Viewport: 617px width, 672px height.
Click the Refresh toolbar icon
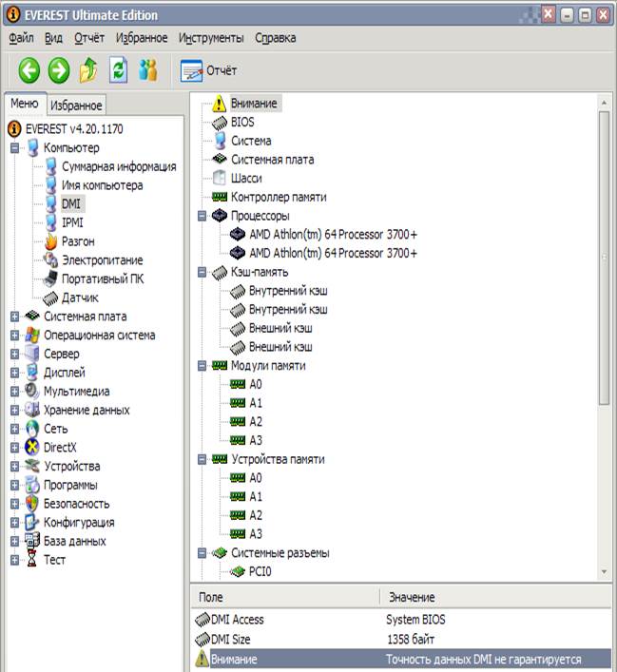[118, 69]
